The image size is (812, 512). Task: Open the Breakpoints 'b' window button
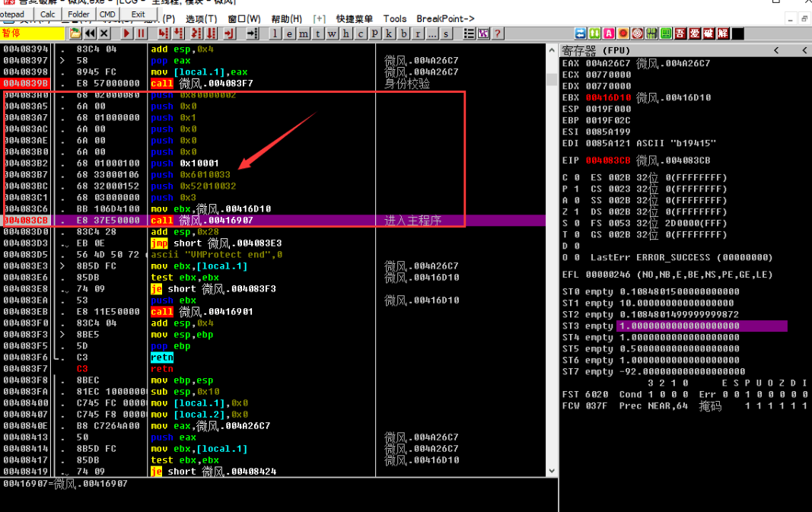point(403,33)
